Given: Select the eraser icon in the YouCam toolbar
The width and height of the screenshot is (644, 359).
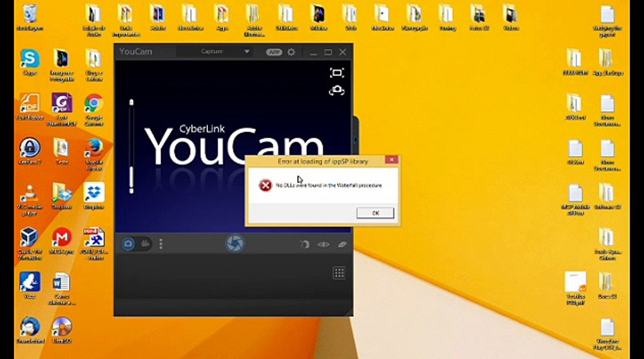Looking at the screenshot, I should [x=341, y=244].
